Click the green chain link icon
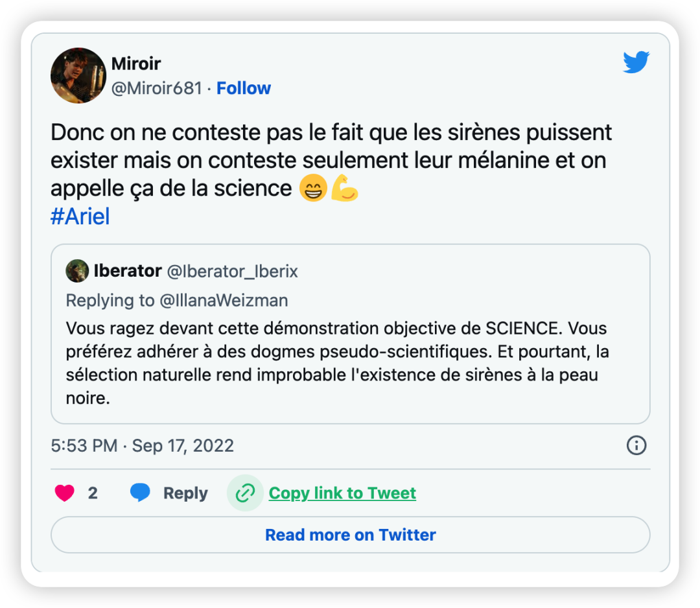The height and width of the screenshot is (608, 700). pos(245,493)
